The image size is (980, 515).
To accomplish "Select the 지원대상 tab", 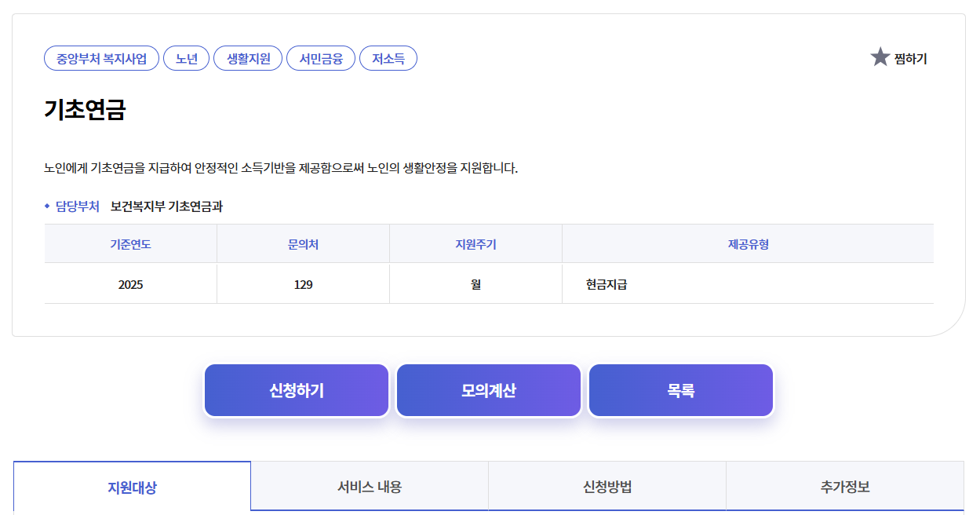I will [132, 486].
